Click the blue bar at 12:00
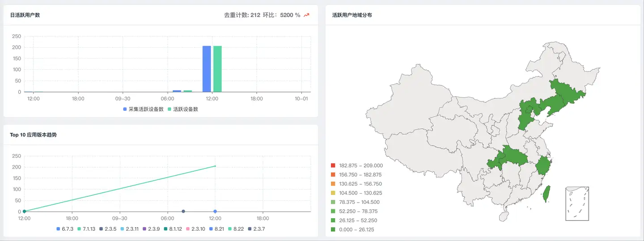644x241 pixels. point(207,69)
